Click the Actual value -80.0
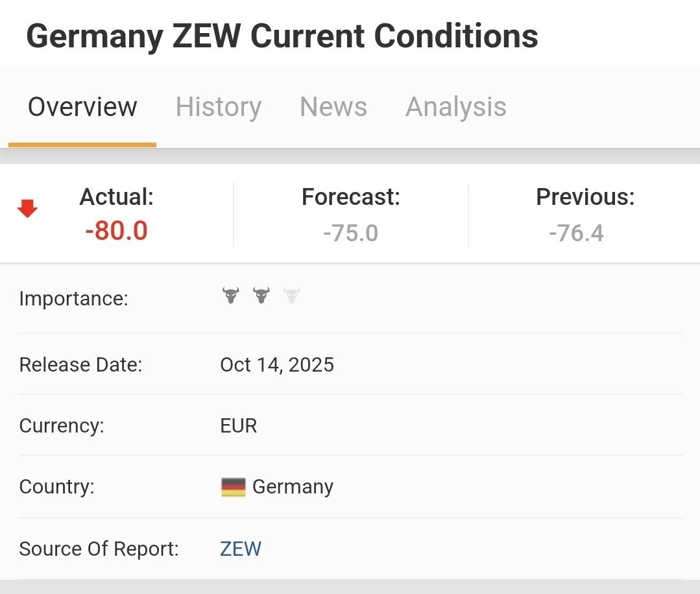Image resolution: width=700 pixels, height=594 pixels. (117, 231)
